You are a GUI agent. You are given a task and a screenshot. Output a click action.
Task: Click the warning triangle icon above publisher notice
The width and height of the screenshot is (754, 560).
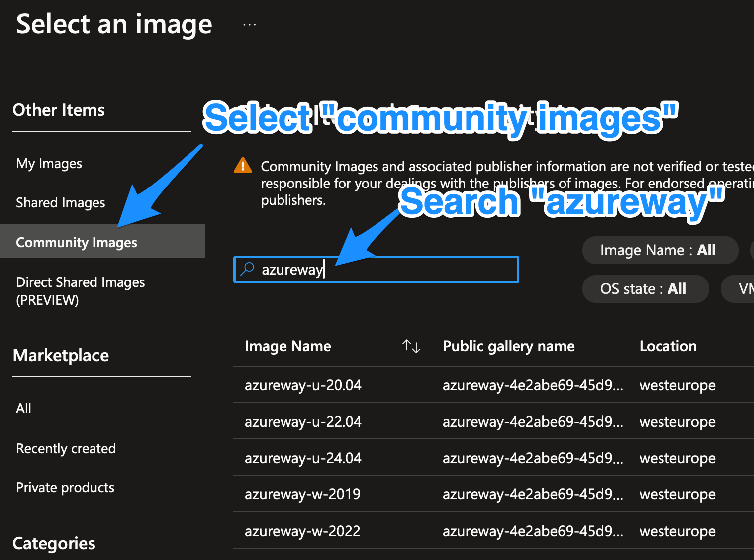click(242, 166)
